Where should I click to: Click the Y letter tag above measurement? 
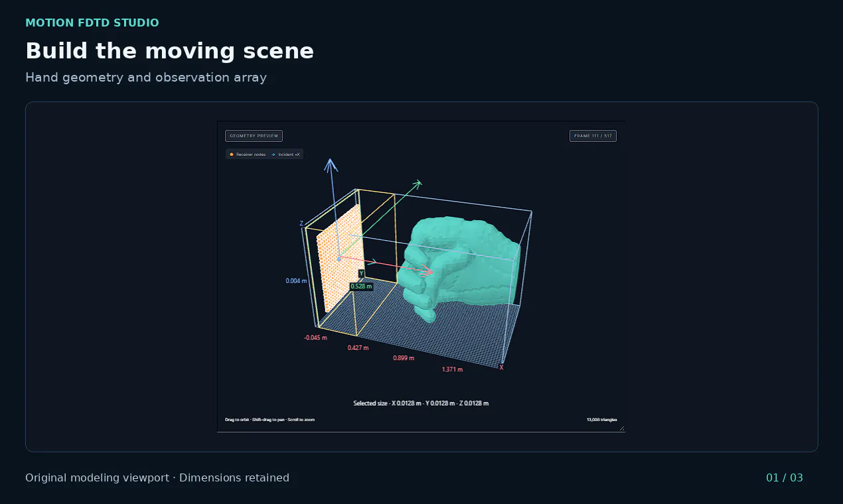pyautogui.click(x=361, y=273)
